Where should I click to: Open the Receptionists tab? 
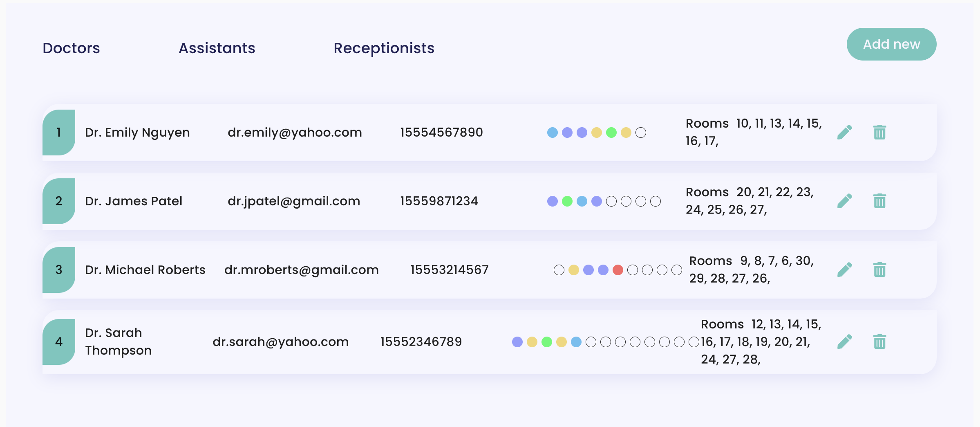click(384, 48)
